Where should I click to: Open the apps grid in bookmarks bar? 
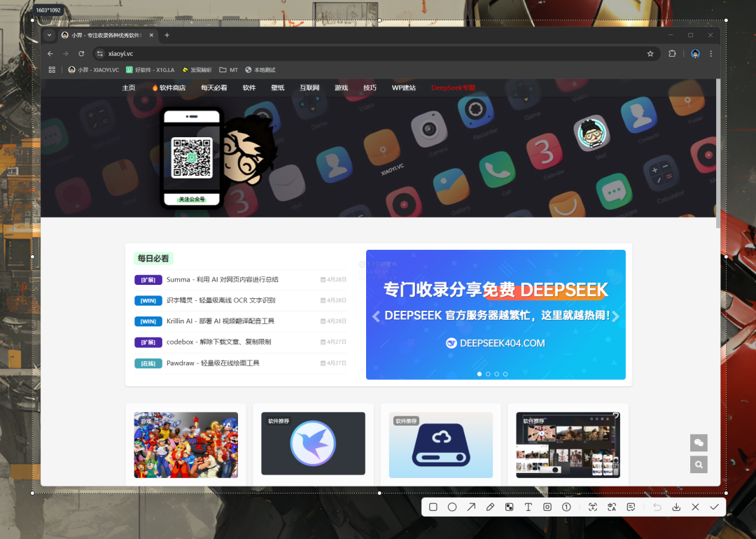[x=52, y=70]
